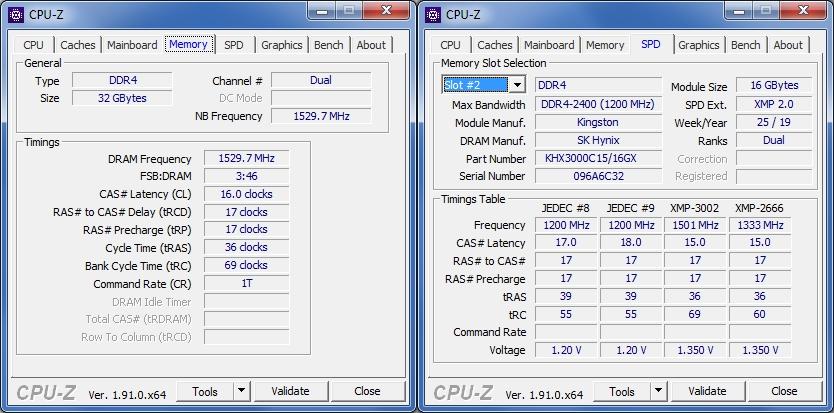This screenshot has height=413, width=834.
Task: Open CPU tab in left CPU-Z window
Action: coord(34,45)
